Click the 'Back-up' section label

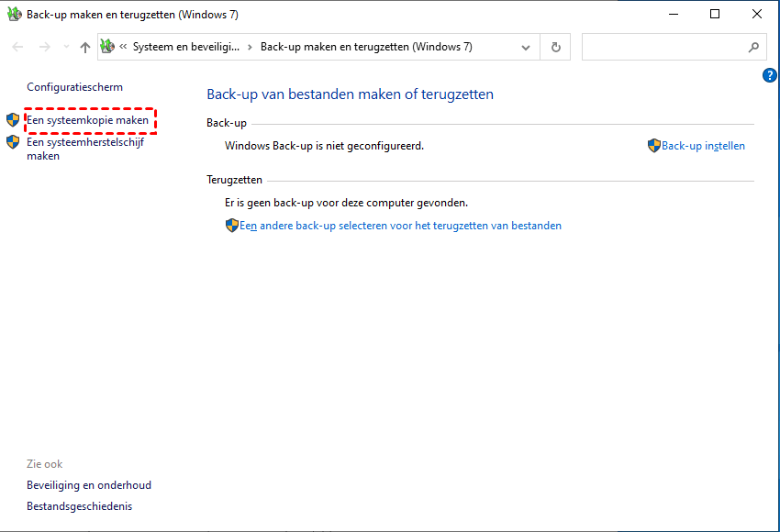[x=227, y=123]
